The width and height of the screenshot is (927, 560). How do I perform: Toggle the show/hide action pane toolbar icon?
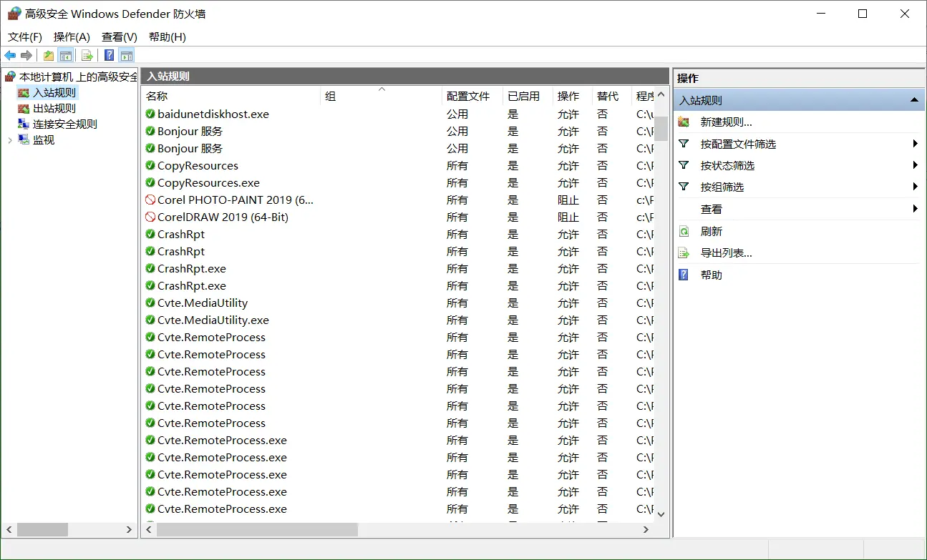click(x=127, y=56)
